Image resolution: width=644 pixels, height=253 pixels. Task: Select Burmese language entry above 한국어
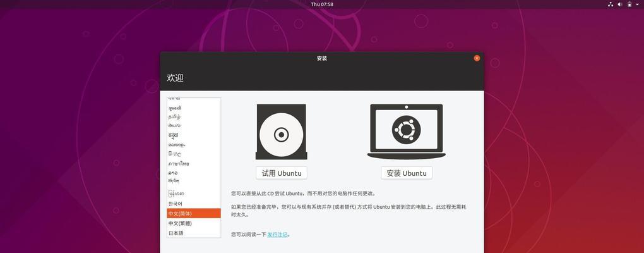[194, 194]
